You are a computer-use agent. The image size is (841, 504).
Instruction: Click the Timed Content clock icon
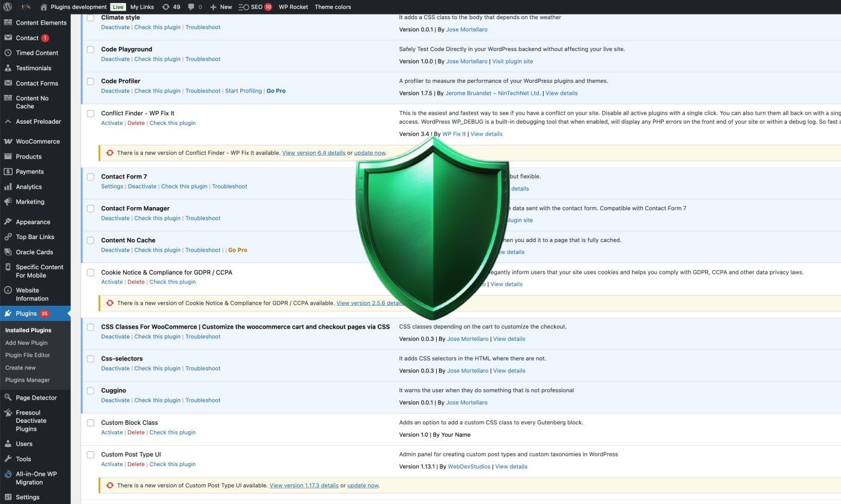click(x=8, y=53)
